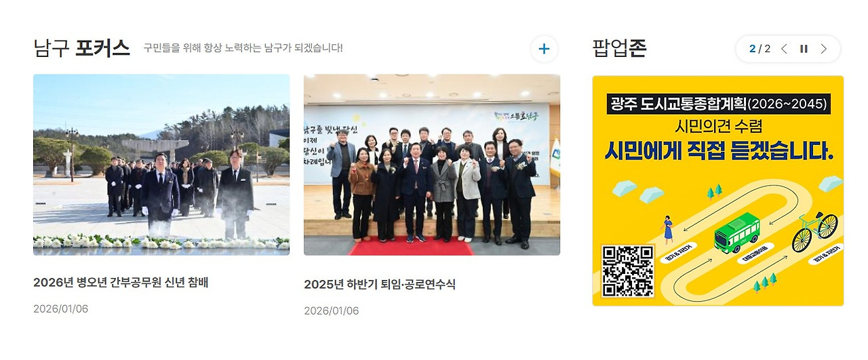Image resolution: width=868 pixels, height=360 pixels.
Task: Click the 광주 도시교통종합계획(2026~2045) black label
Action: (718, 104)
